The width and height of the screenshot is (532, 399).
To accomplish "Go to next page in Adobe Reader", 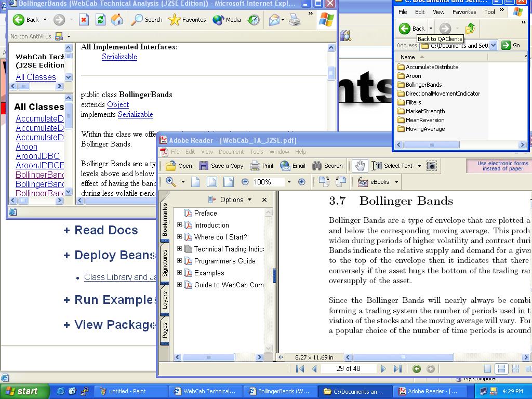I will (383, 368).
